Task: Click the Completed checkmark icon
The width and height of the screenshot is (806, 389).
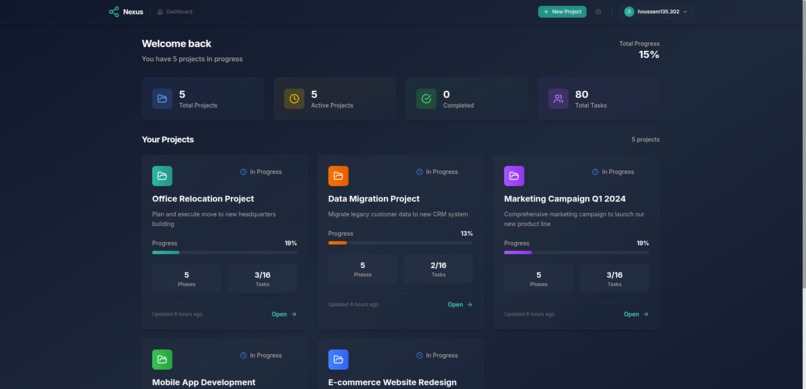Action: click(x=426, y=99)
